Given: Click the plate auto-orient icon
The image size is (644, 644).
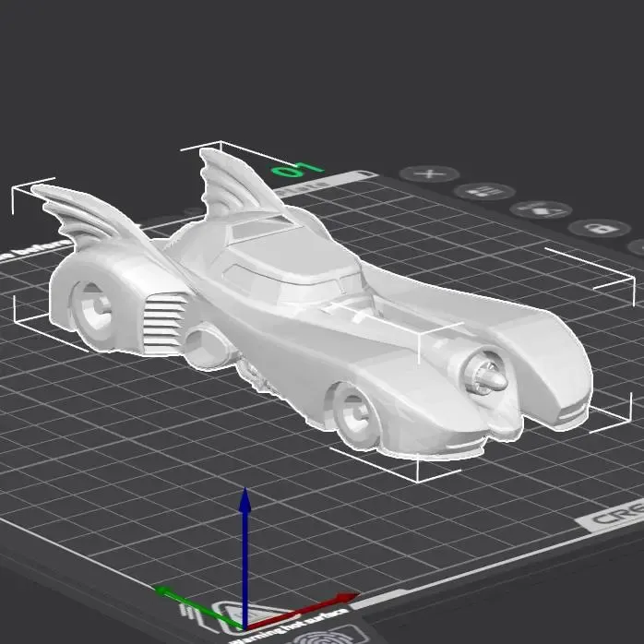Looking at the screenshot, I should 541,209.
